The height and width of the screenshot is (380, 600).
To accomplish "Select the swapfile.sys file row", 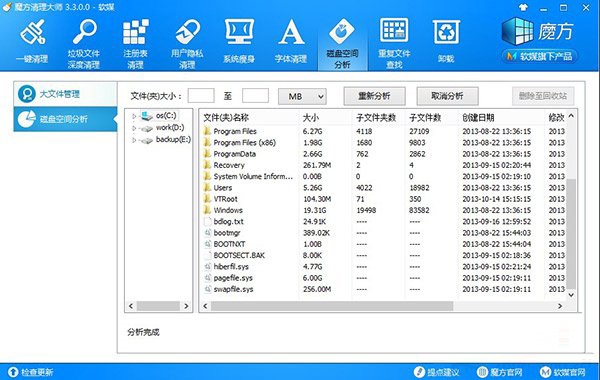I will coord(383,289).
